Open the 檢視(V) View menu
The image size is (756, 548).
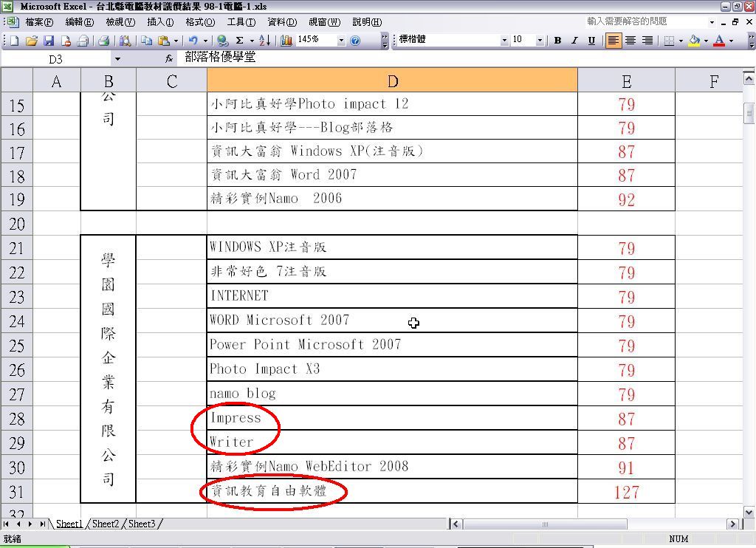(120, 22)
